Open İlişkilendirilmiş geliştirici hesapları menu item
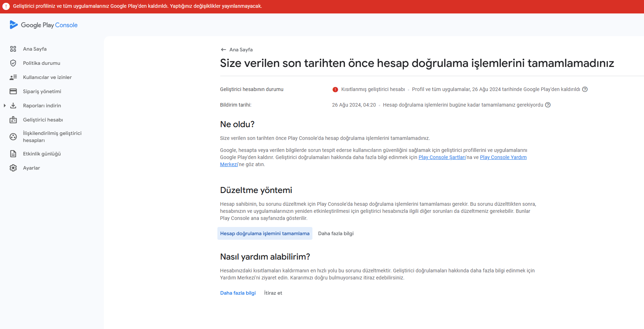Screen dimensions: 644x329 52,137
